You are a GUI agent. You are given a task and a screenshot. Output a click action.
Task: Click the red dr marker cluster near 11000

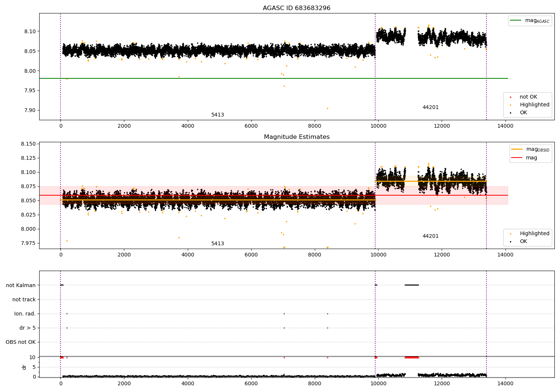411,358
